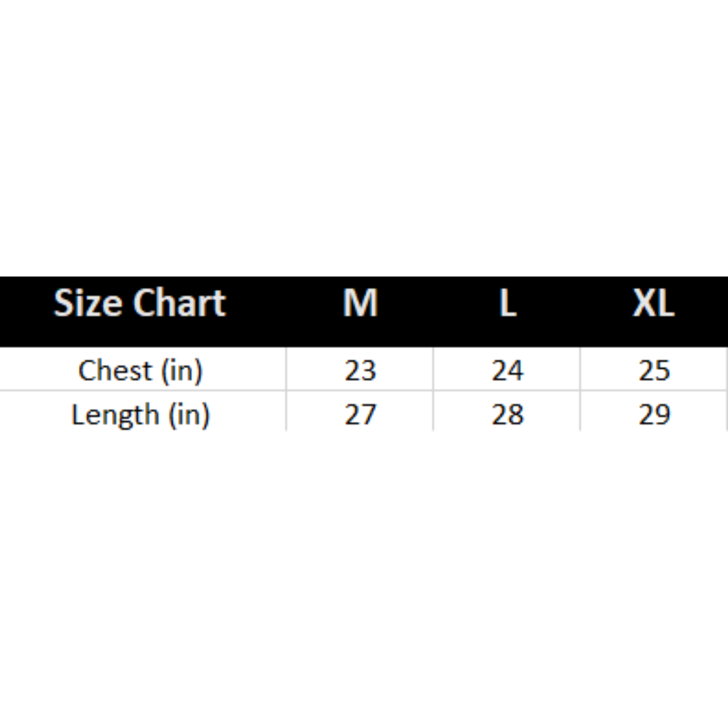
Task: Click the word Length in row label
Action: [115, 414]
